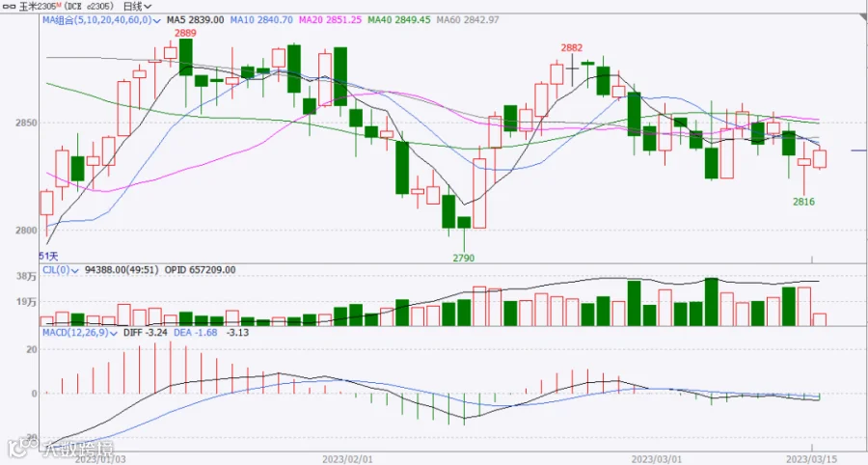
Task: Click the DIFF -3.24 value
Action: [x=145, y=333]
